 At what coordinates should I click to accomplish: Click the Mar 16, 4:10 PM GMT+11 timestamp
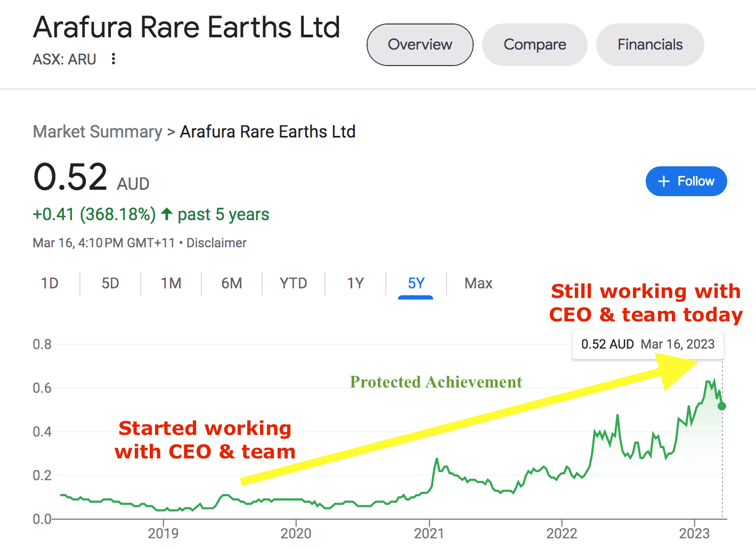[104, 243]
